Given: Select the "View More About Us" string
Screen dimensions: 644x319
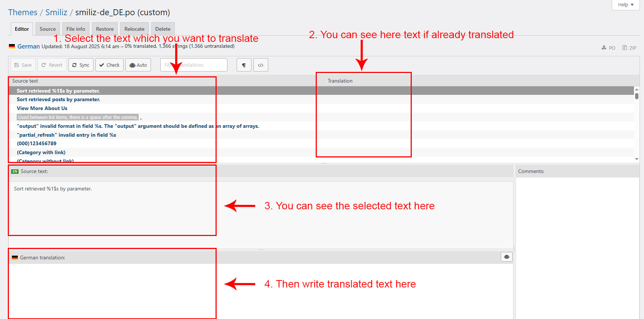Looking at the screenshot, I should 42,108.
